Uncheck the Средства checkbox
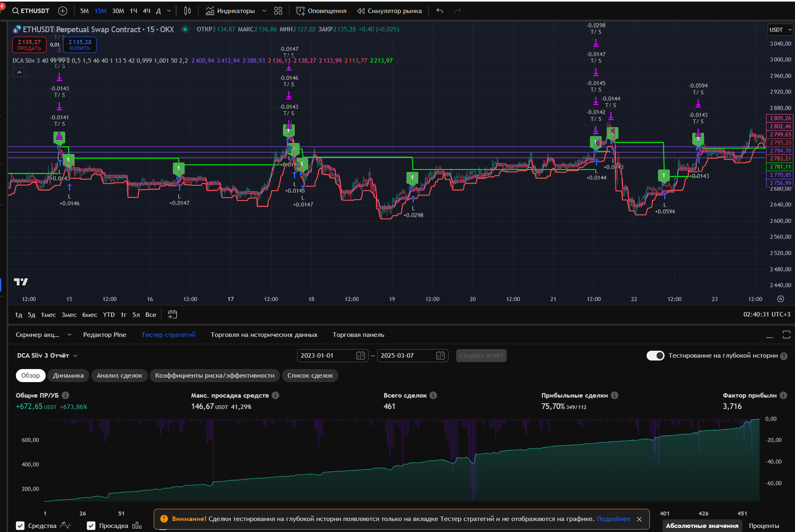 coord(20,526)
